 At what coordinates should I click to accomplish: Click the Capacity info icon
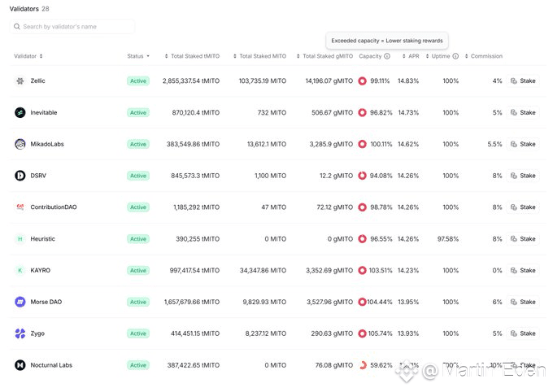click(387, 56)
